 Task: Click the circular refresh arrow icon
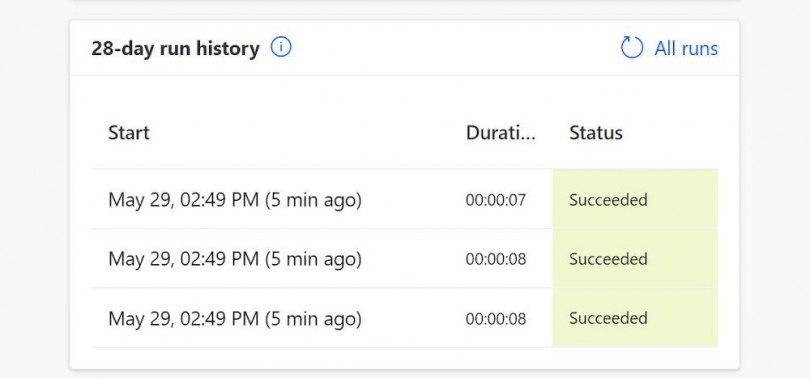632,48
